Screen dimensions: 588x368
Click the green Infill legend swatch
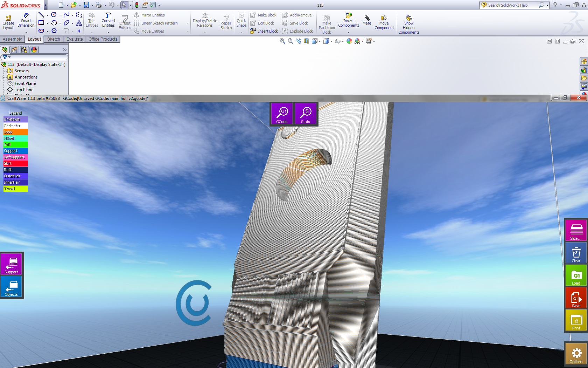pyautogui.click(x=15, y=145)
